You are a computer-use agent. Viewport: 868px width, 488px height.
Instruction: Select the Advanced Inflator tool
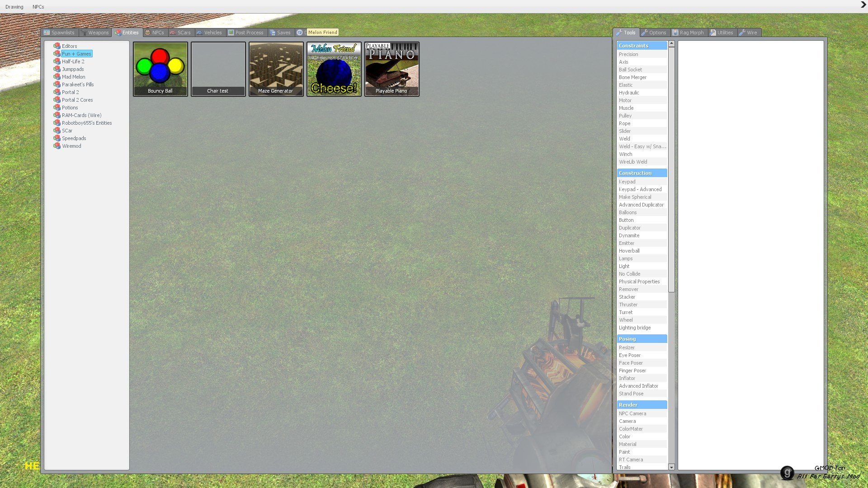642,386
